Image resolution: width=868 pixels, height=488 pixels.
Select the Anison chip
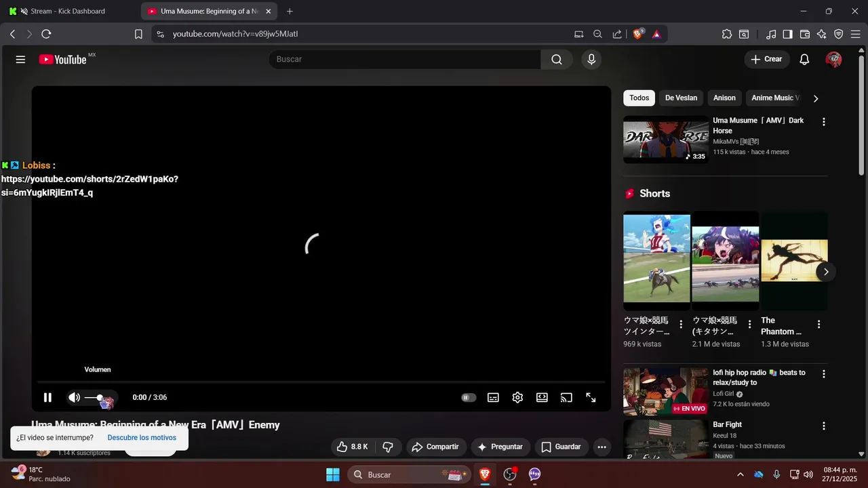(x=724, y=98)
